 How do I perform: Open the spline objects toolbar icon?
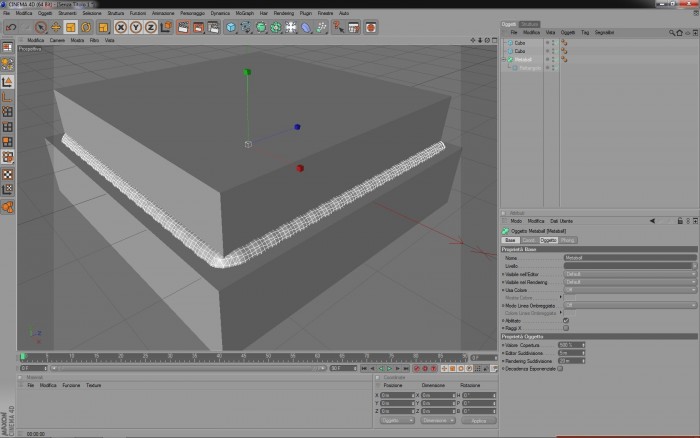pyautogui.click(x=246, y=27)
